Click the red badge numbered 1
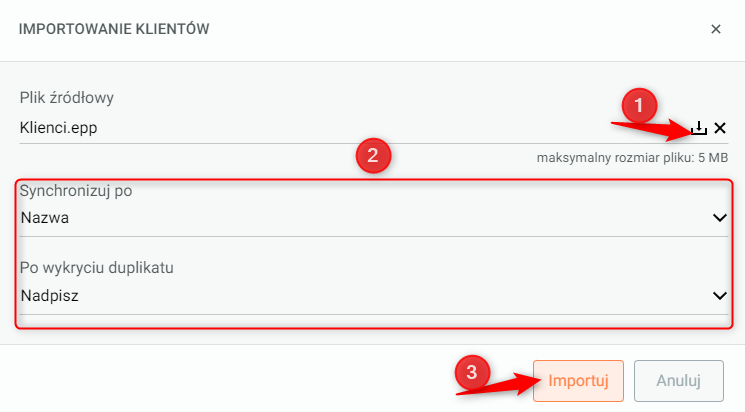Image resolution: width=745 pixels, height=412 pixels. [639, 104]
